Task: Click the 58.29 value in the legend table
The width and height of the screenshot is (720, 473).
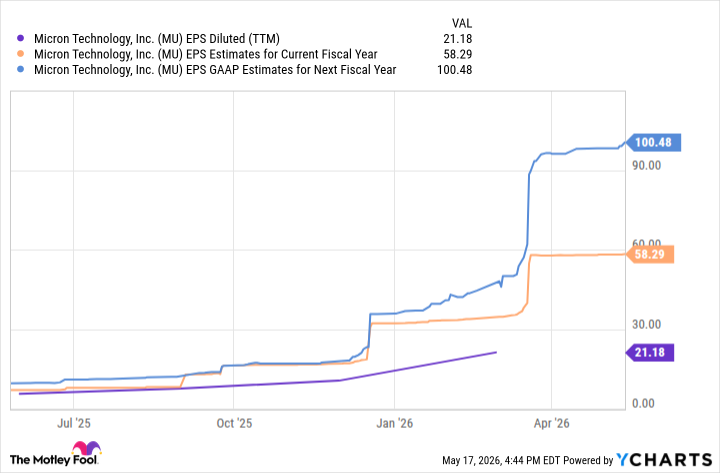Action: point(457,55)
